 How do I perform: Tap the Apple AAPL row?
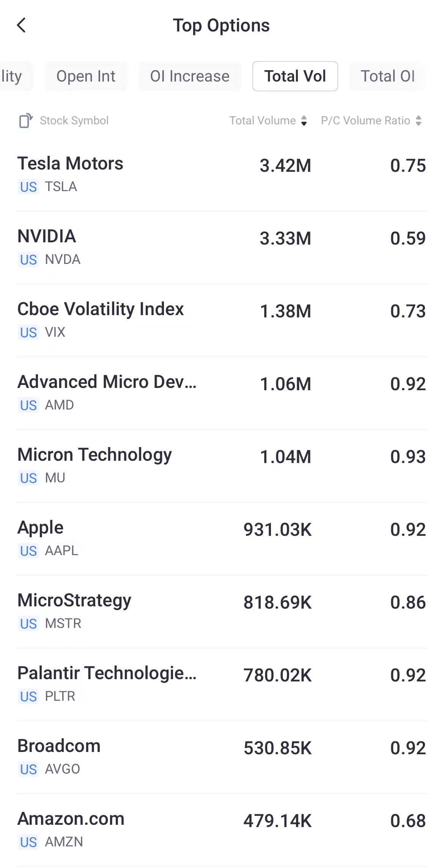pyautogui.click(x=222, y=538)
